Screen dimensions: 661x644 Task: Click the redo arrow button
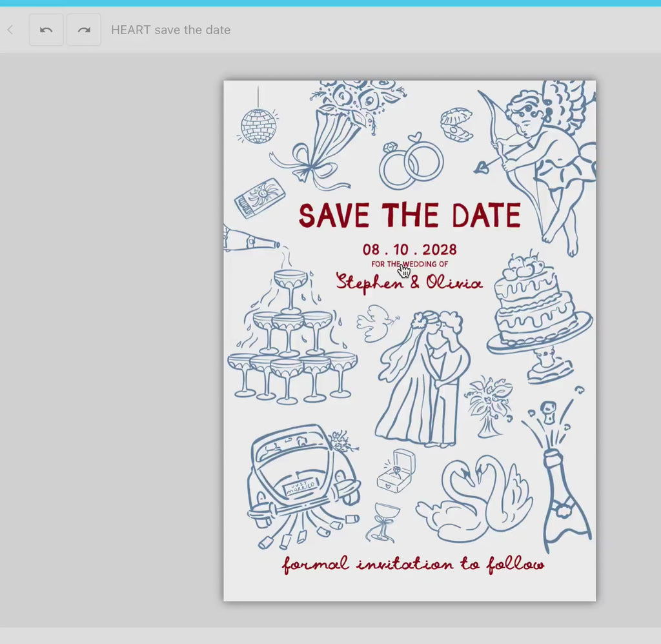(x=84, y=30)
